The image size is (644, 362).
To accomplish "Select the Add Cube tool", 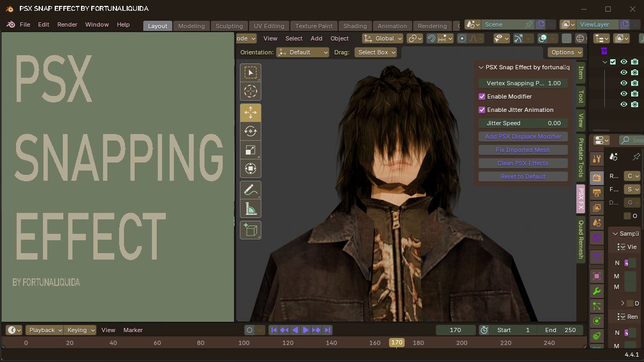I will pos(251,230).
